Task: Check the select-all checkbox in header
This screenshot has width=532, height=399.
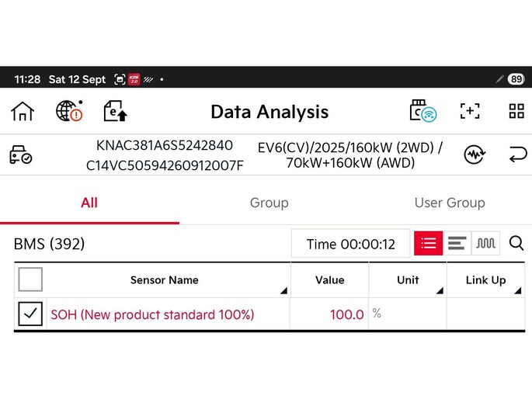Action: 30,279
